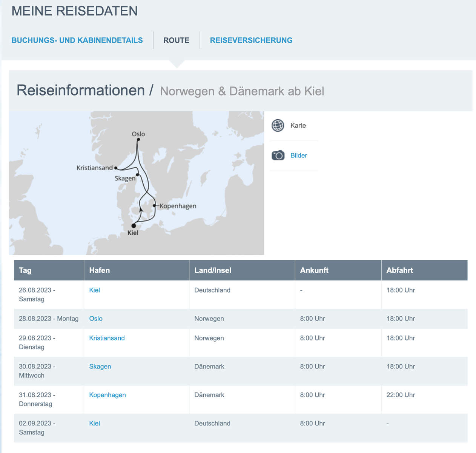The height and width of the screenshot is (453, 476).
Task: Open the Reiseversicherung tab
Action: [251, 40]
